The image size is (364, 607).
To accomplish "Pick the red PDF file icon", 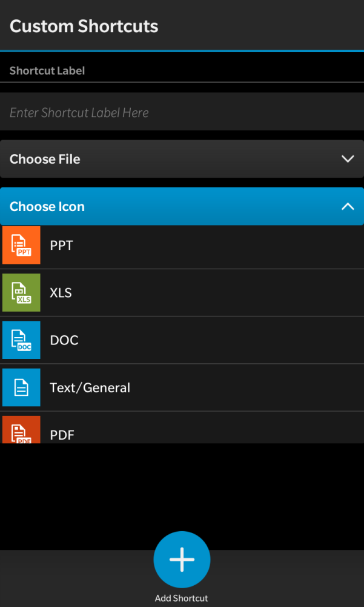I will [x=21, y=430].
